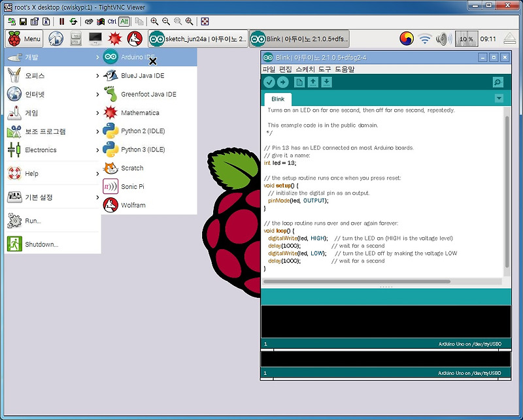The height and width of the screenshot is (420, 523).
Task: Click the Arduino Upload arrow button
Action: tap(283, 82)
